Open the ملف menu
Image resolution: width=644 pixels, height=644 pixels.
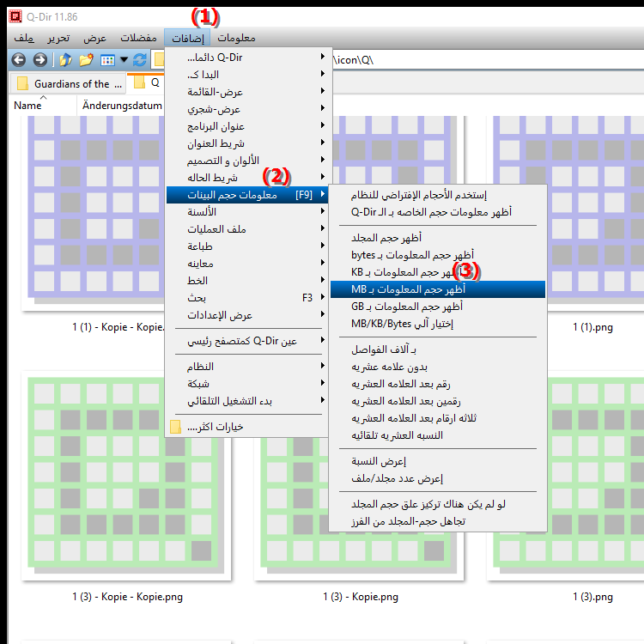pos(24,38)
